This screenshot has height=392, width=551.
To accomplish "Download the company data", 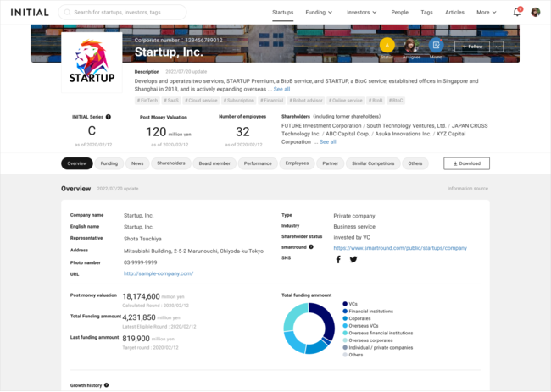I will [465, 163].
